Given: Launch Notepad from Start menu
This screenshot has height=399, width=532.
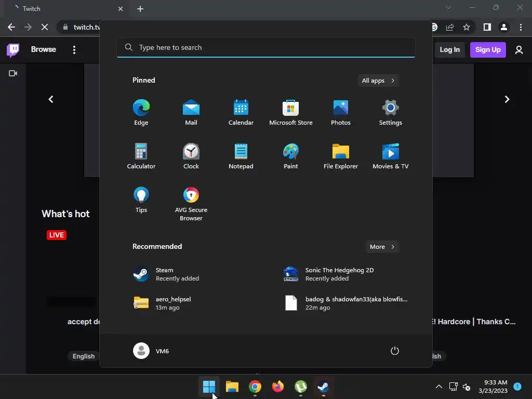Looking at the screenshot, I should click(x=241, y=156).
